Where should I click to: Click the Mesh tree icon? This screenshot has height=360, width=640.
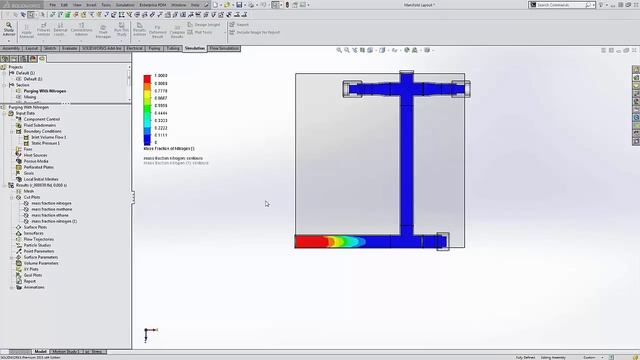click(18, 191)
